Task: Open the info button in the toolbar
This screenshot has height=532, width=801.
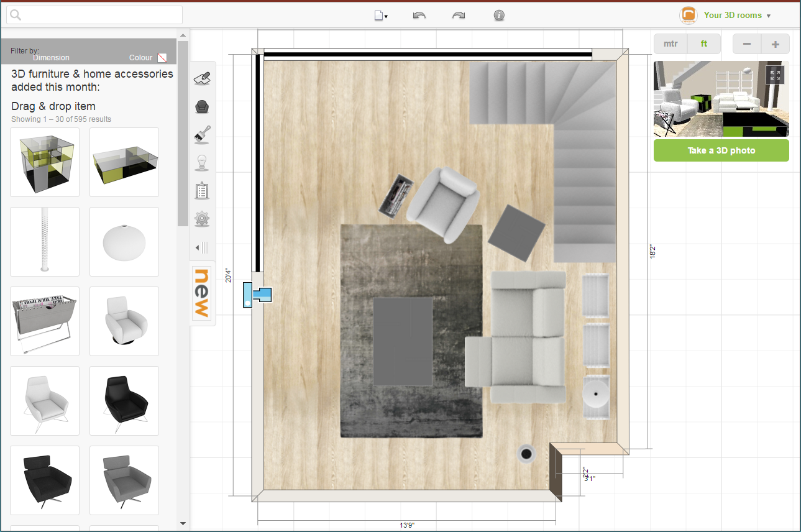Action: pos(499,15)
